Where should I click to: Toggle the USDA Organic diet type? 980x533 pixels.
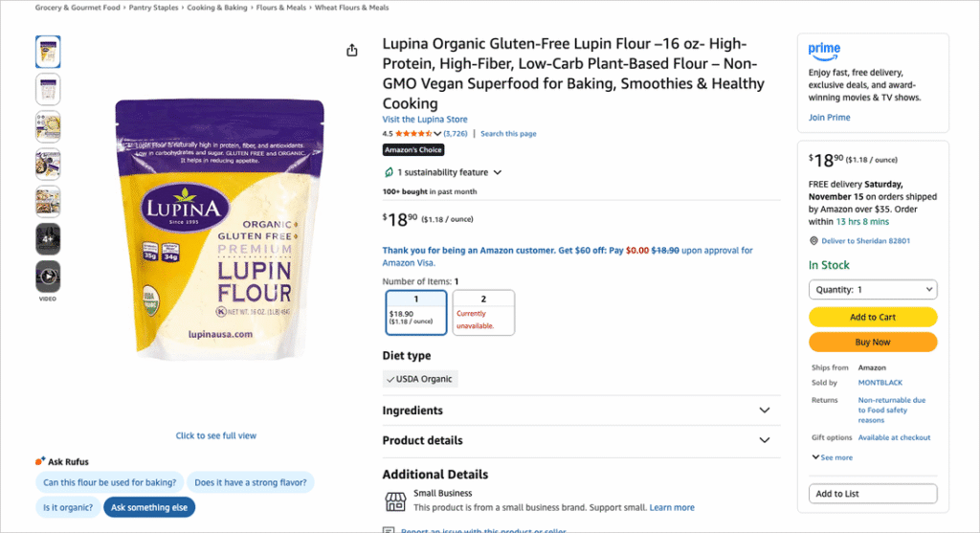(x=420, y=379)
